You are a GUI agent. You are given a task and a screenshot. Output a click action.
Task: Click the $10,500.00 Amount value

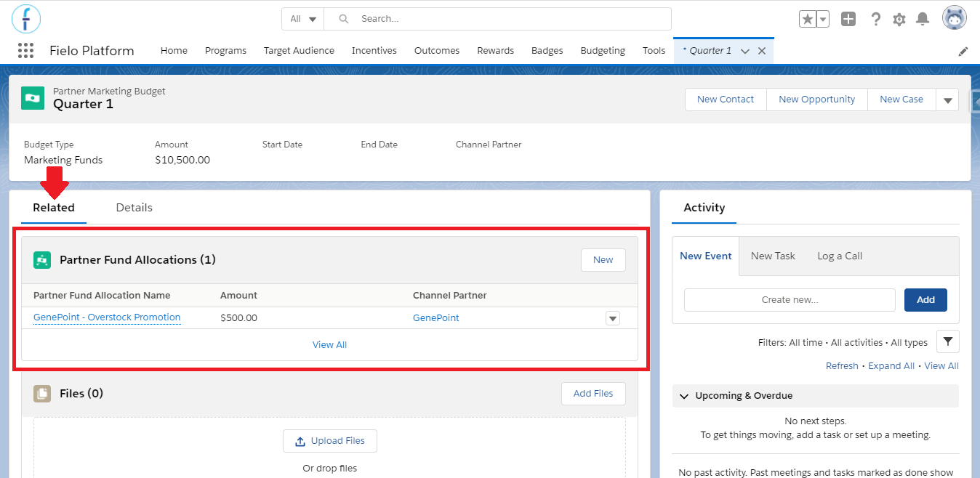tap(182, 160)
